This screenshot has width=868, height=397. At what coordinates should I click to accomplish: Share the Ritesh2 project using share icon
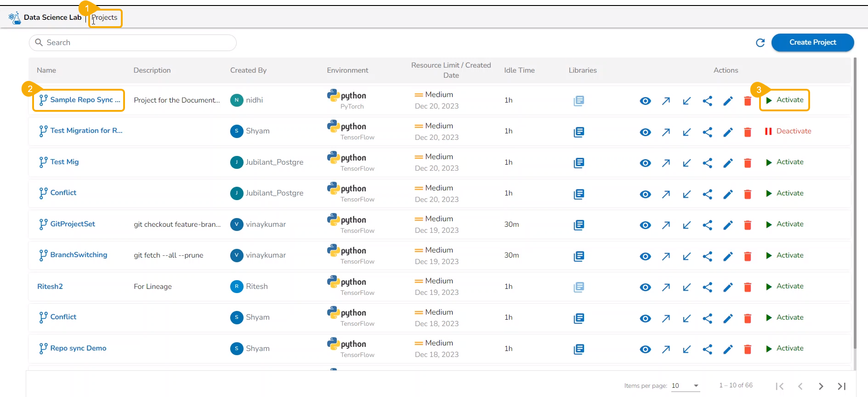[707, 287]
